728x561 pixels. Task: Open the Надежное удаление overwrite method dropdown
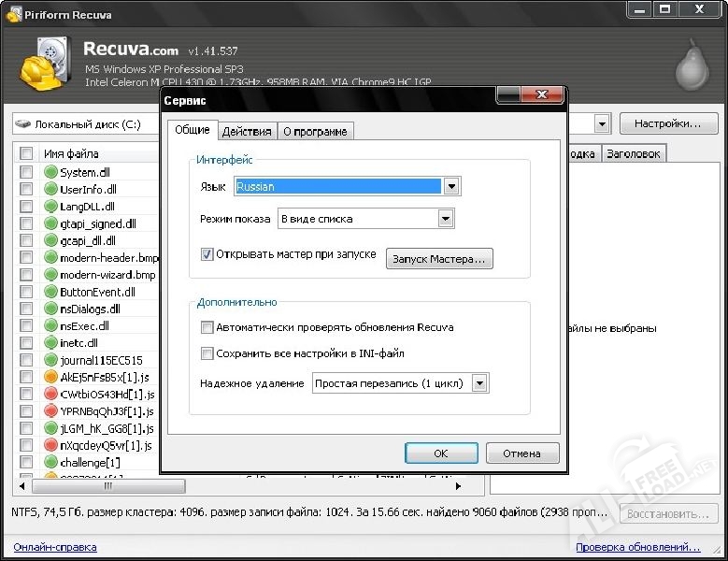pos(479,382)
